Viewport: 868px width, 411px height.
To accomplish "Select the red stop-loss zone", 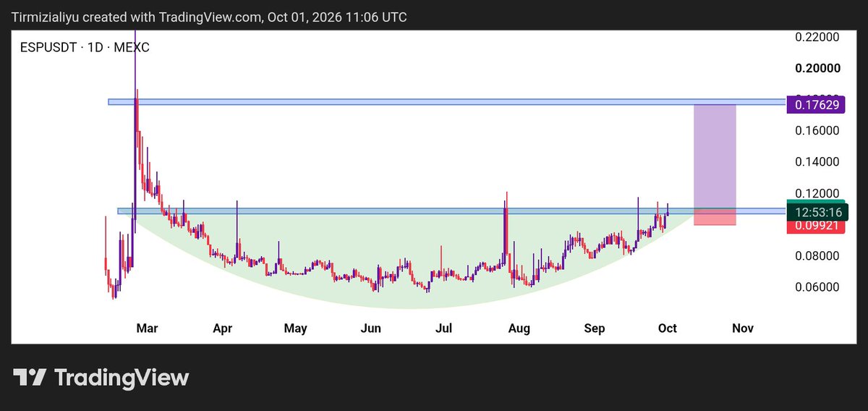I will (x=715, y=218).
